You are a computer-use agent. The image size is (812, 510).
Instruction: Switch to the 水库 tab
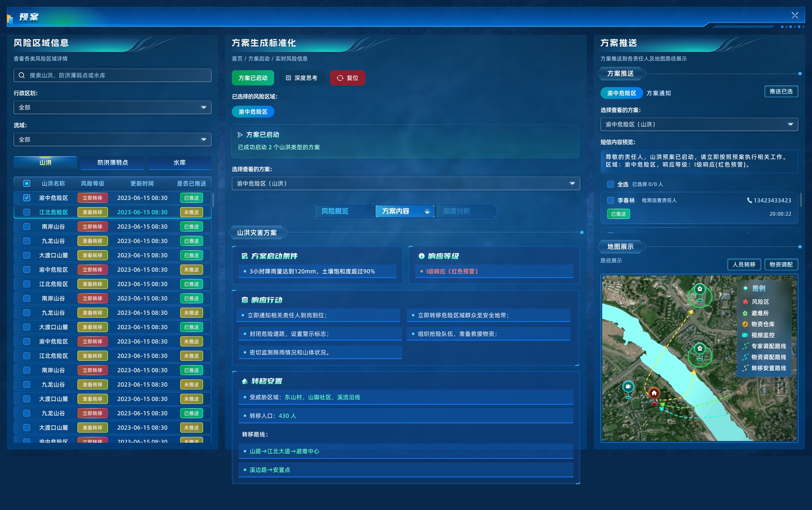click(179, 163)
